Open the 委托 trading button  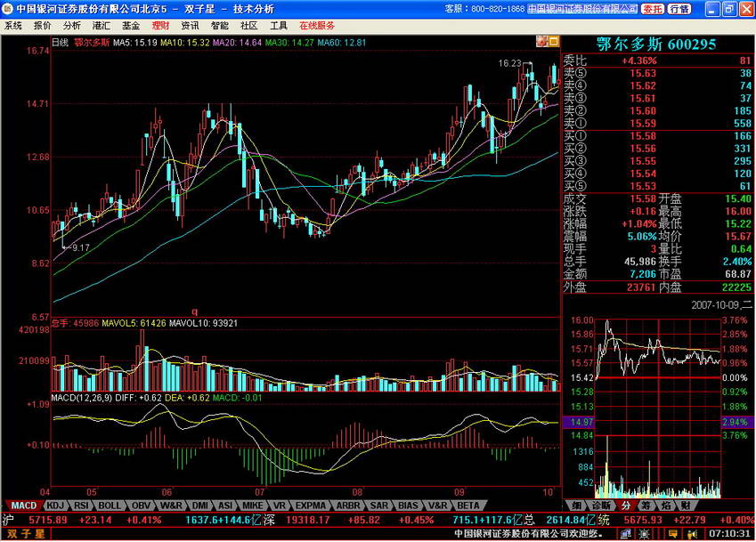(x=653, y=9)
